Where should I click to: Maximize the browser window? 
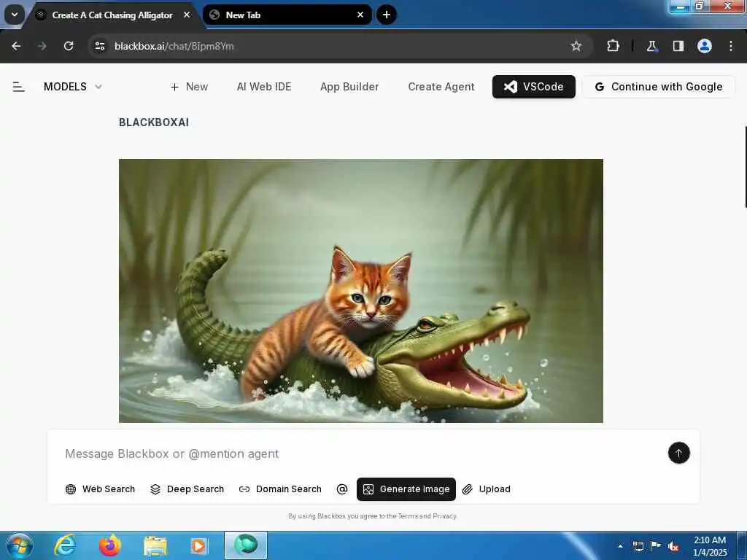(700, 6)
